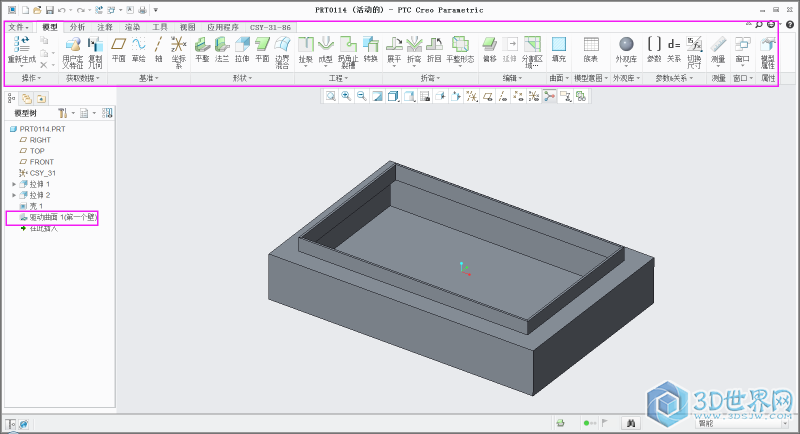This screenshot has width=800, height=434.
Task: Toggle coordinate system display in graphics toolbar
Action: point(534,96)
